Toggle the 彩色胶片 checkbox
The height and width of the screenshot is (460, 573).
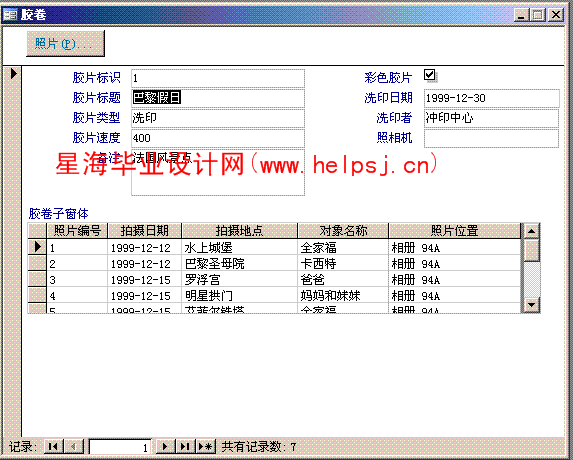pyautogui.click(x=429, y=75)
